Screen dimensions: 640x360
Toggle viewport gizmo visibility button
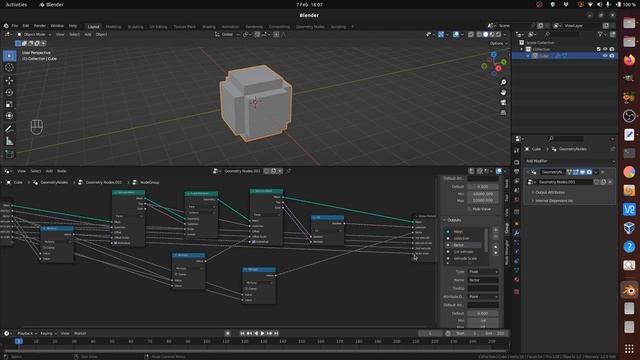pyautogui.click(x=441, y=35)
